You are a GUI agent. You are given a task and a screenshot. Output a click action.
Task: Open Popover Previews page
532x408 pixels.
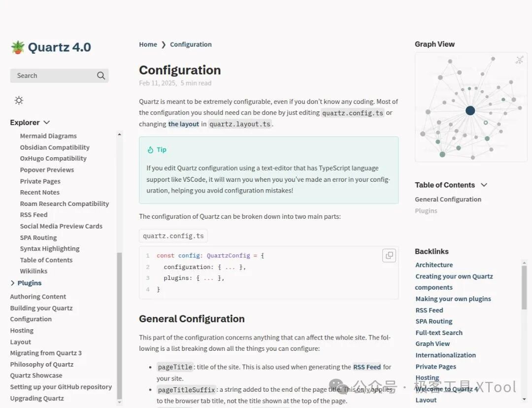pyautogui.click(x=47, y=170)
